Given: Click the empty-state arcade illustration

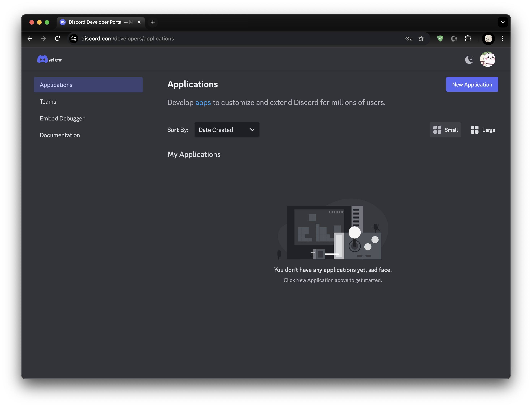Looking at the screenshot, I should point(333,229).
